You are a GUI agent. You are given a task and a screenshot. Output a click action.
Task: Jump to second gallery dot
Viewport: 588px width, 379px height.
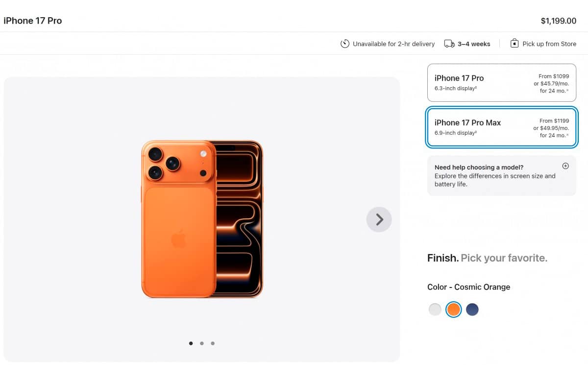(202, 343)
